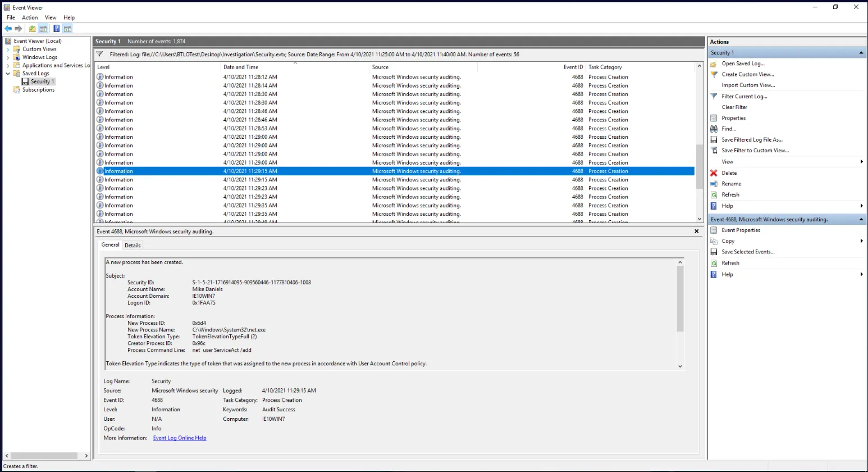Collapse the Event 4688 actions section
The height and width of the screenshot is (472, 868).
(x=861, y=220)
